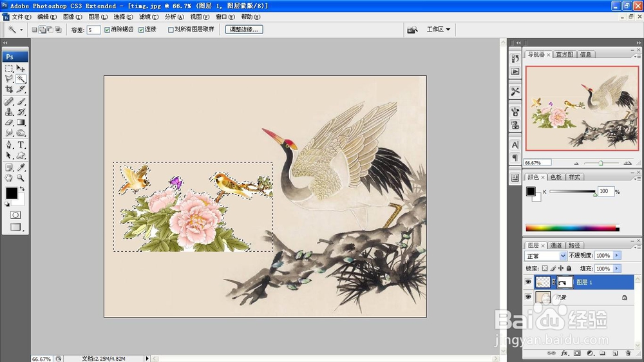Select the Magic Wand tool in toolbox

pyautogui.click(x=21, y=79)
